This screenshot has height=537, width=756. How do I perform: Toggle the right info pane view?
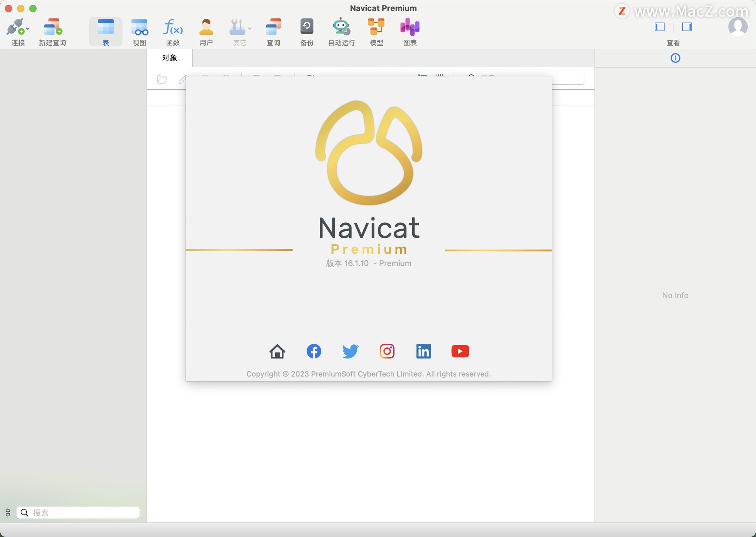tap(687, 27)
